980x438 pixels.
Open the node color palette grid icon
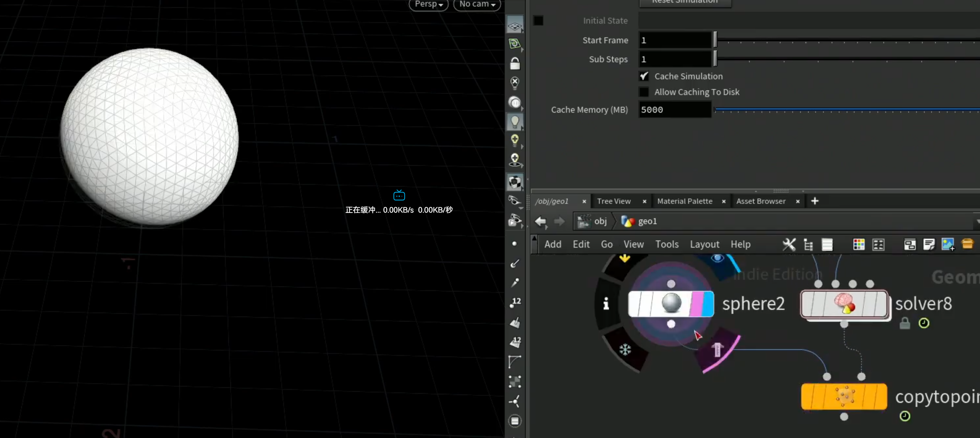point(858,244)
